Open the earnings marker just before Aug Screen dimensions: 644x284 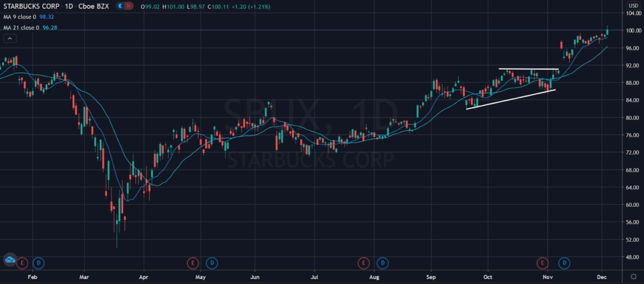(x=363, y=262)
